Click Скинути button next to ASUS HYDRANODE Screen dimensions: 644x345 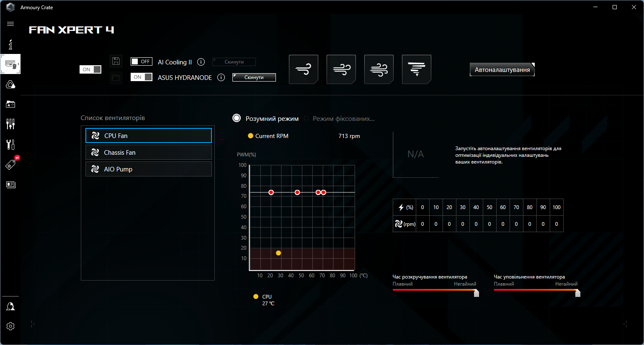point(254,77)
